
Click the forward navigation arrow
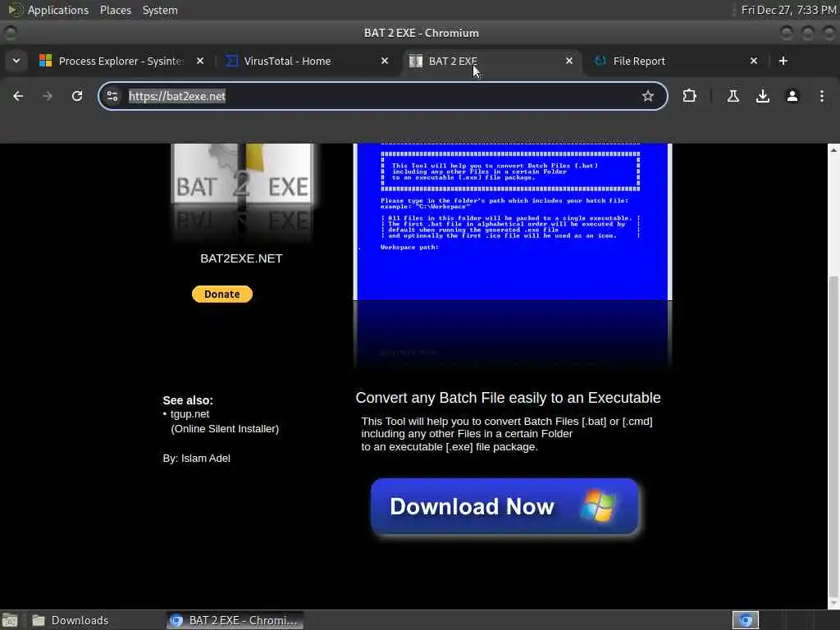[47, 96]
